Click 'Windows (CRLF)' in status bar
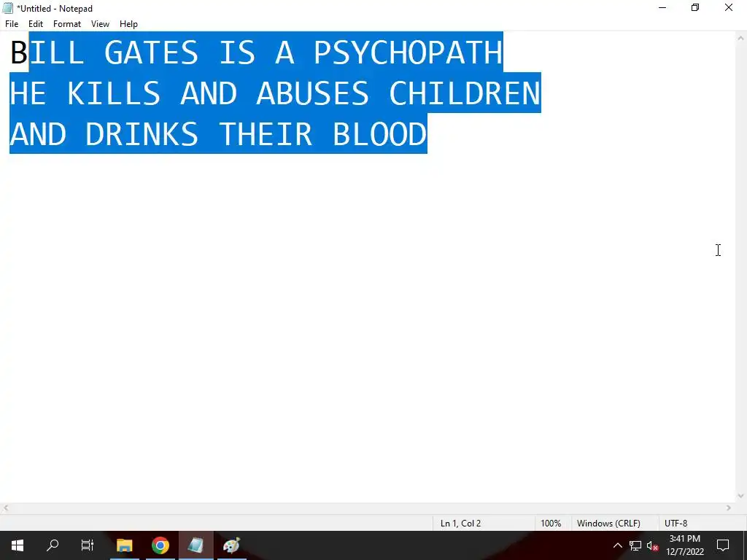 tap(608, 524)
